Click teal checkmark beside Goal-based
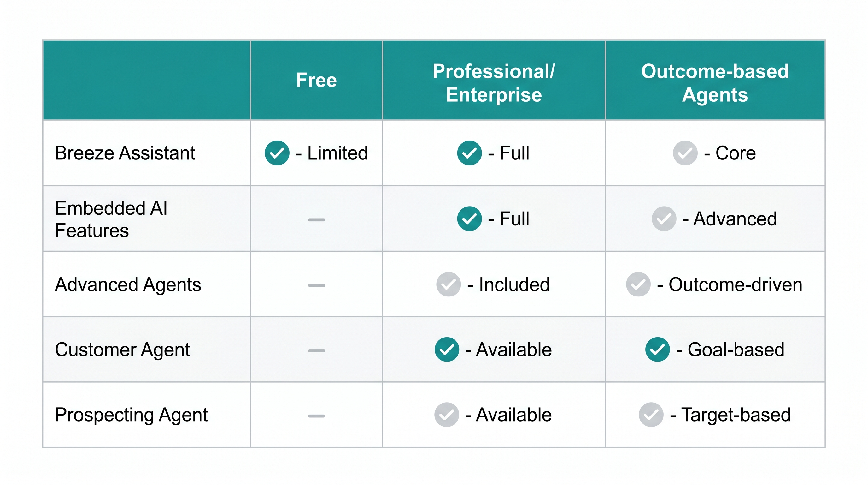The width and height of the screenshot is (868, 485). tap(657, 350)
